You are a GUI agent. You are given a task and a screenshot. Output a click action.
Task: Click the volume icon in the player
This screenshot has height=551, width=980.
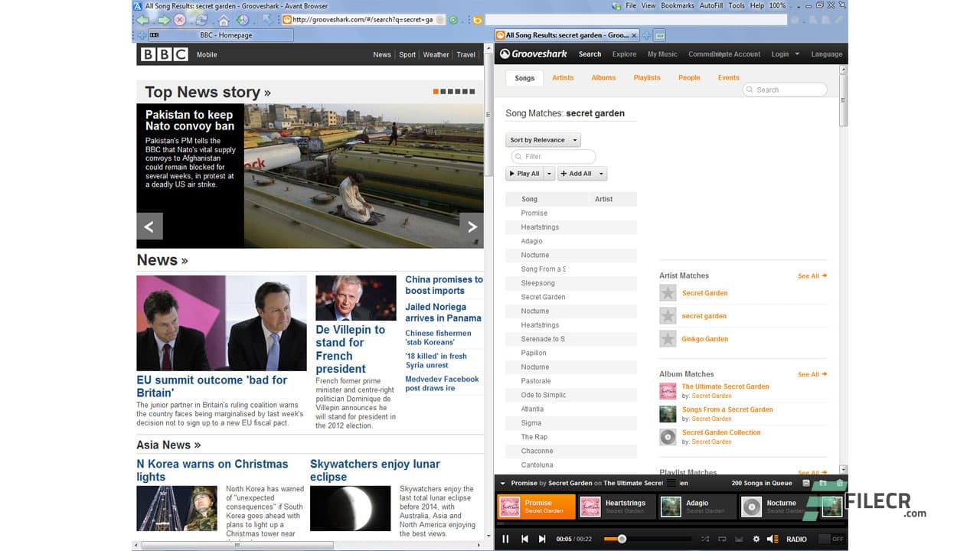point(771,540)
